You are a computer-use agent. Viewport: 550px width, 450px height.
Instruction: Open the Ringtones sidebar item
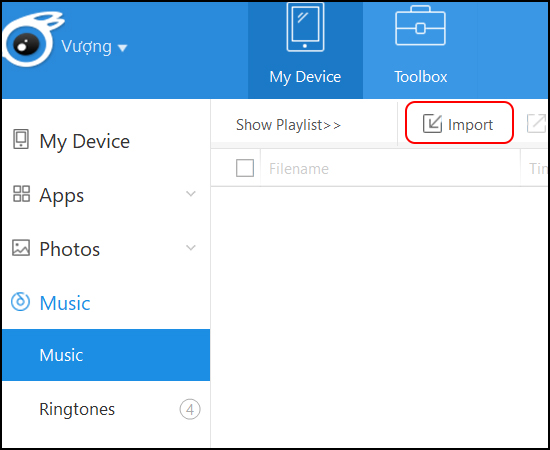click(106, 409)
